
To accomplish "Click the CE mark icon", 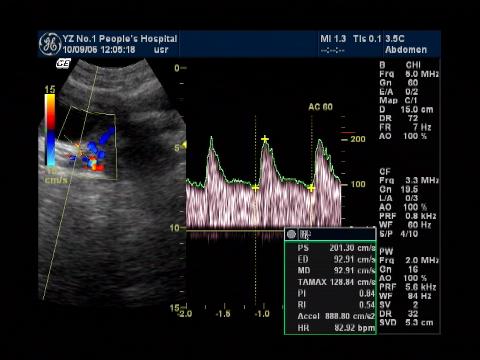I will coord(63,63).
